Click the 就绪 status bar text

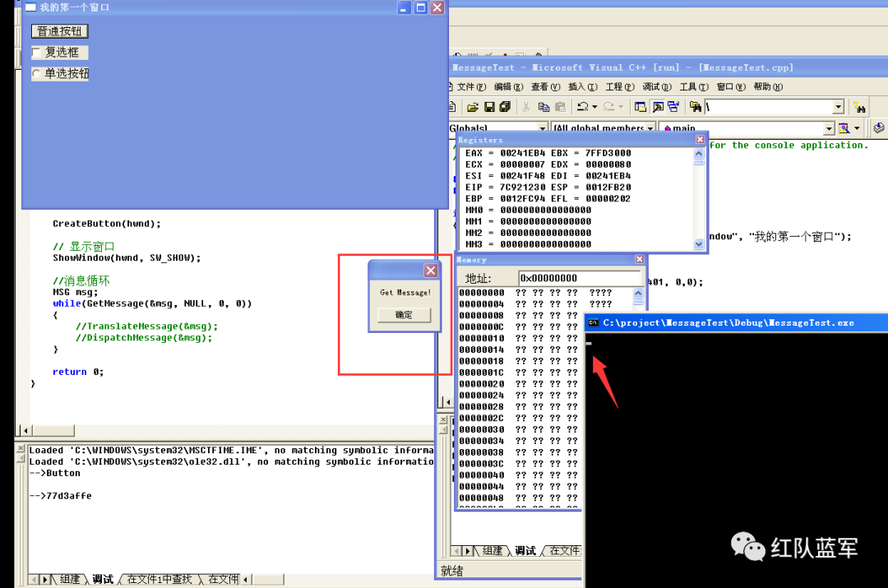click(451, 571)
